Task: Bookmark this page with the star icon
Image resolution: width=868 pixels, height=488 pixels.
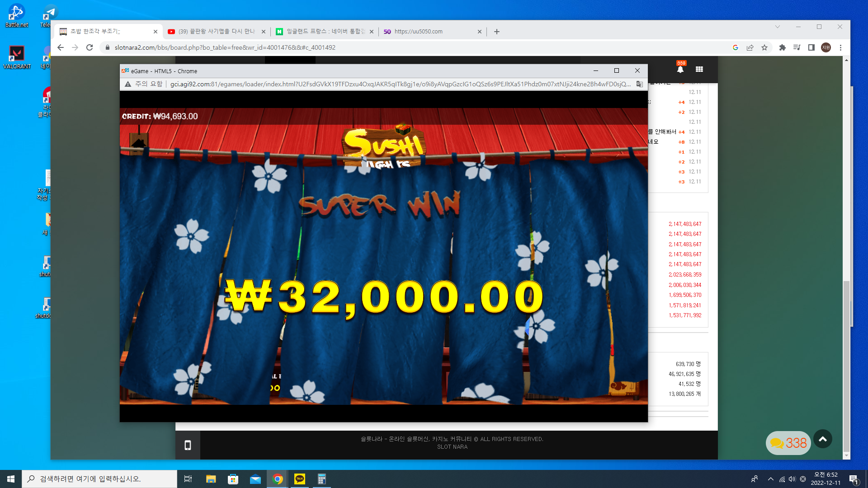Action: (764, 47)
